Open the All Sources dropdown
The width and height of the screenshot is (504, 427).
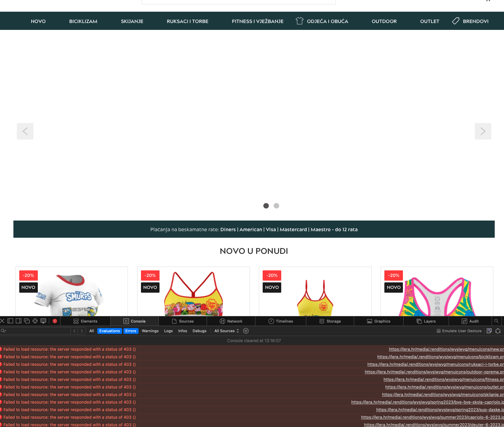(x=227, y=331)
